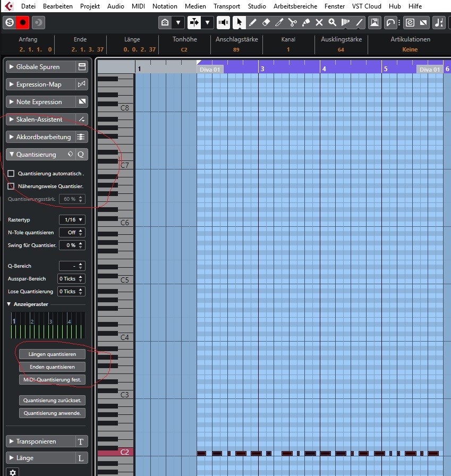Toggle acoustic feedback speaker icon

coord(224,22)
